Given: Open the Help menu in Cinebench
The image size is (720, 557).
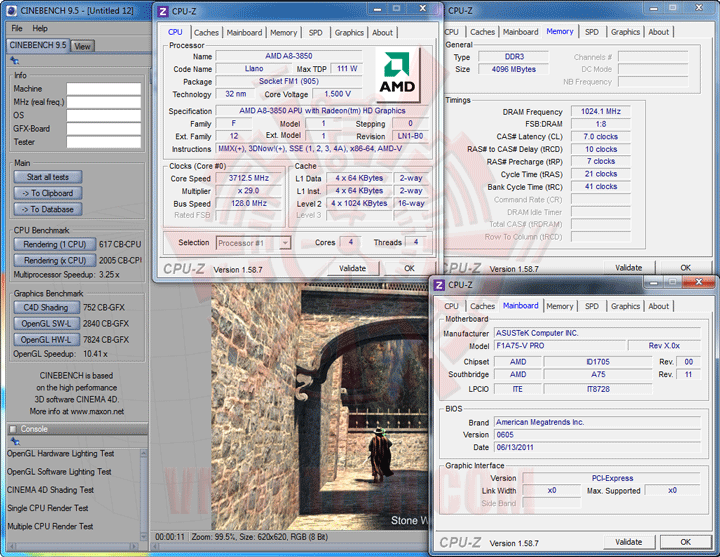Looking at the screenshot, I should click(40, 28).
